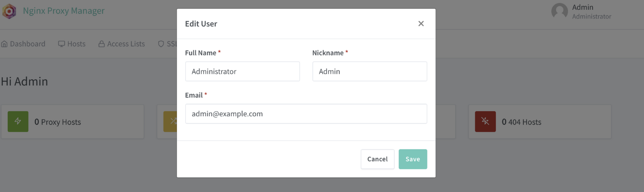
Task: Click the Admin user avatar icon
Action: (559, 12)
